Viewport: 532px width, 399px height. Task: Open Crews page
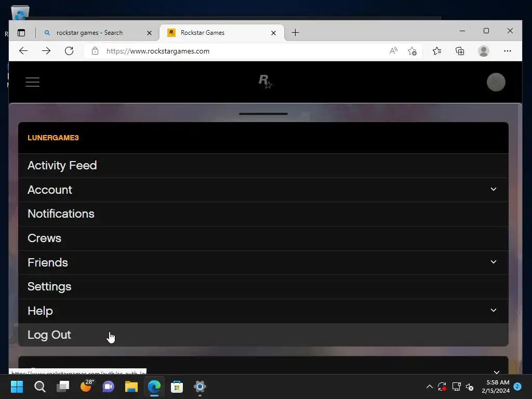pyautogui.click(x=263, y=238)
